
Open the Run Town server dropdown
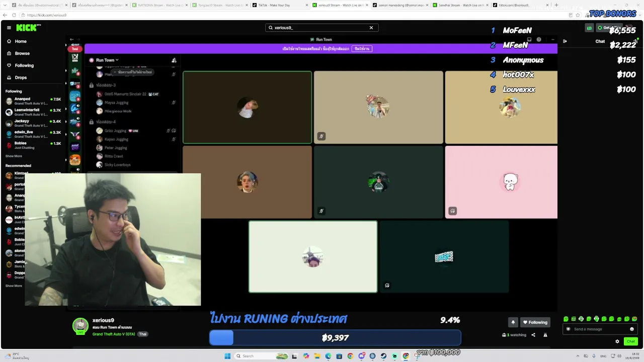(107, 60)
